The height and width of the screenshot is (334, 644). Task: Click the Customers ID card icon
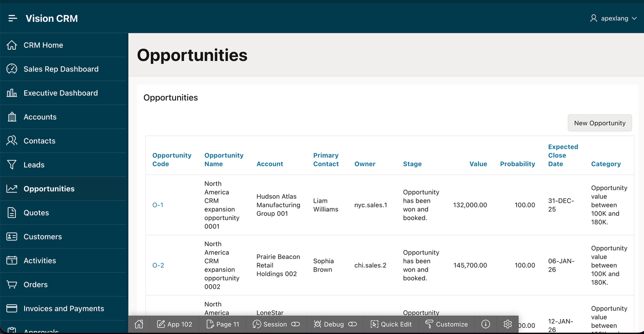tap(12, 237)
